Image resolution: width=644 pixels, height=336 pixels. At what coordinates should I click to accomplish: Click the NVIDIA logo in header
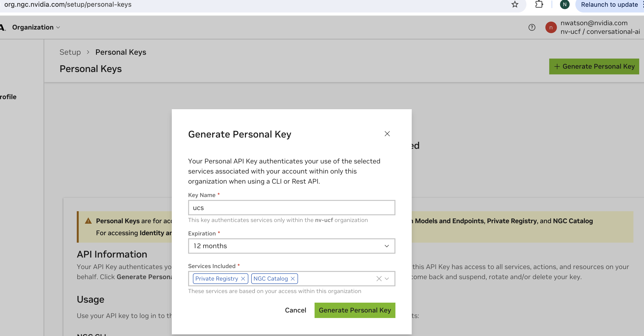3,27
